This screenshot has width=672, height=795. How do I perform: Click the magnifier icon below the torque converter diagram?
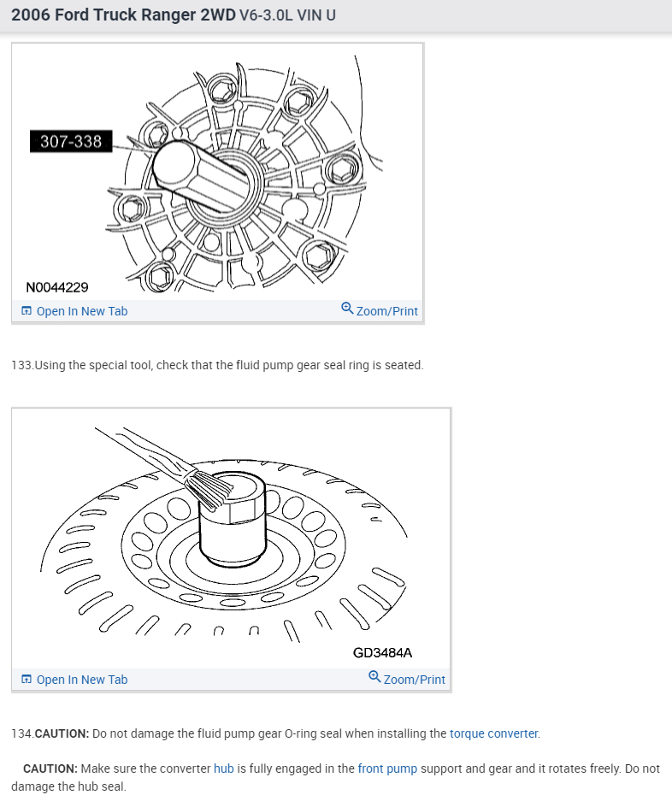point(374,677)
